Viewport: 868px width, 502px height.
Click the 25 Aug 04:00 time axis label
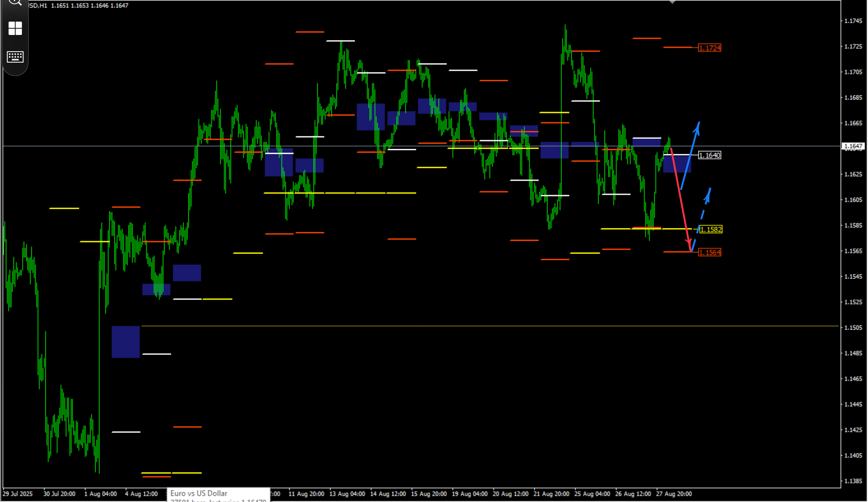pos(593,494)
